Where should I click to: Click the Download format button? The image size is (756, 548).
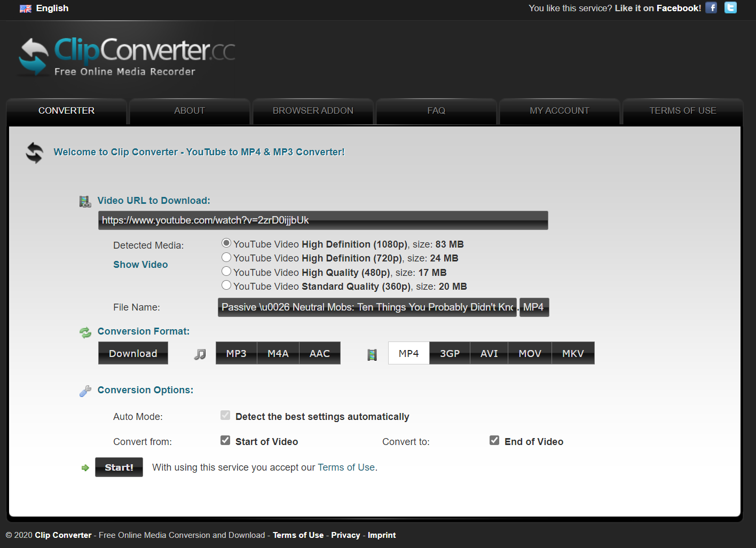(x=133, y=353)
